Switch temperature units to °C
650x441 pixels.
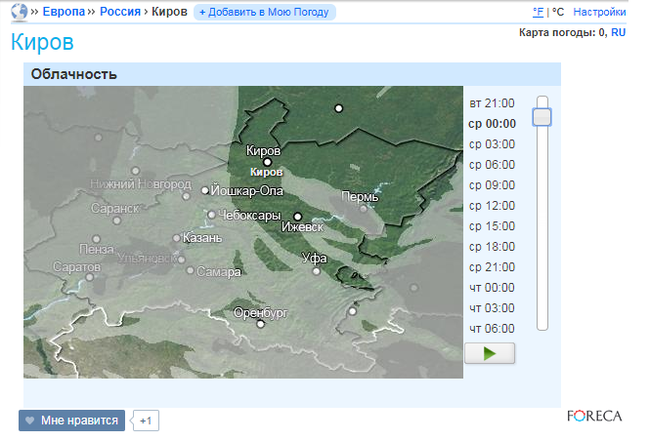pos(558,12)
